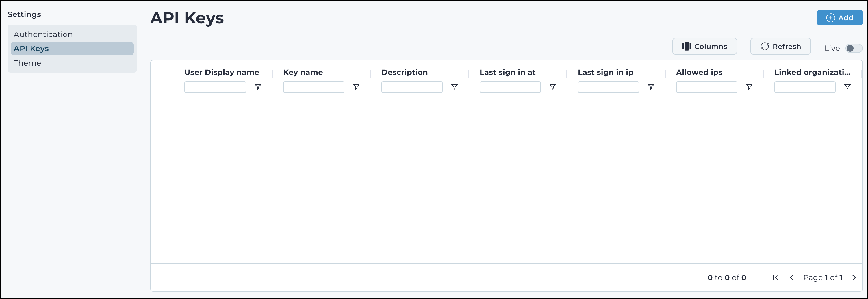Click the Add API key button
The height and width of the screenshot is (299, 868).
click(x=839, y=18)
